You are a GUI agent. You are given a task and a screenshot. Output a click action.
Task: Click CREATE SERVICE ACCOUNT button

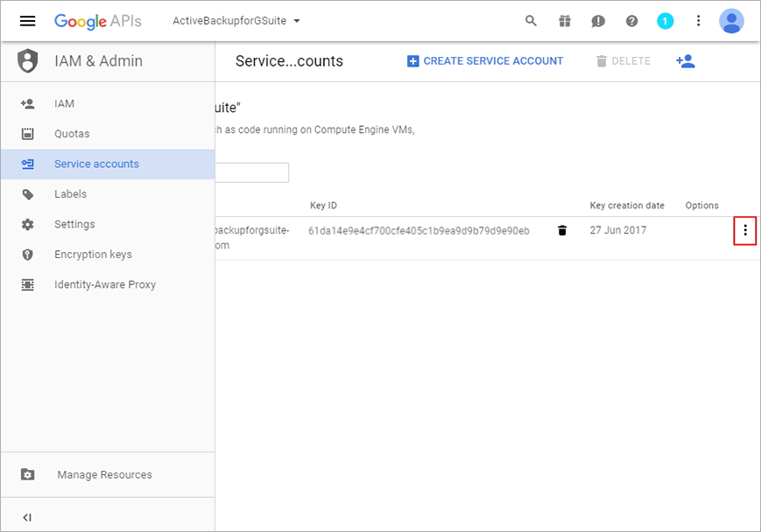coord(485,61)
